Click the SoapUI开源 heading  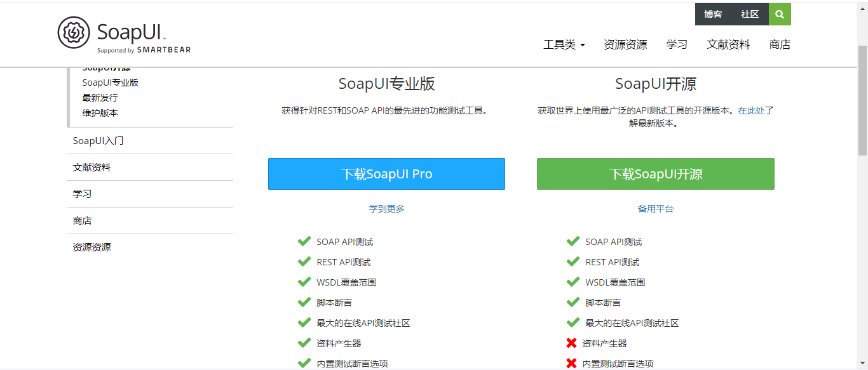tap(656, 84)
